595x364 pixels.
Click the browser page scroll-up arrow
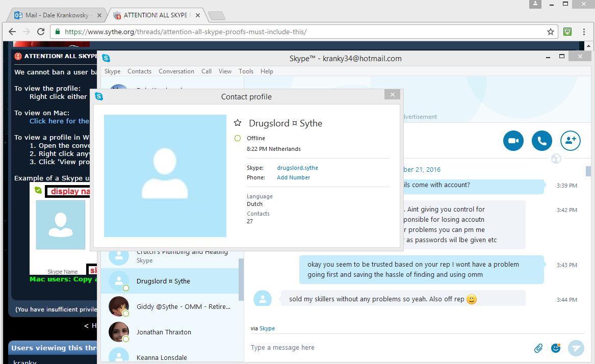pos(588,46)
